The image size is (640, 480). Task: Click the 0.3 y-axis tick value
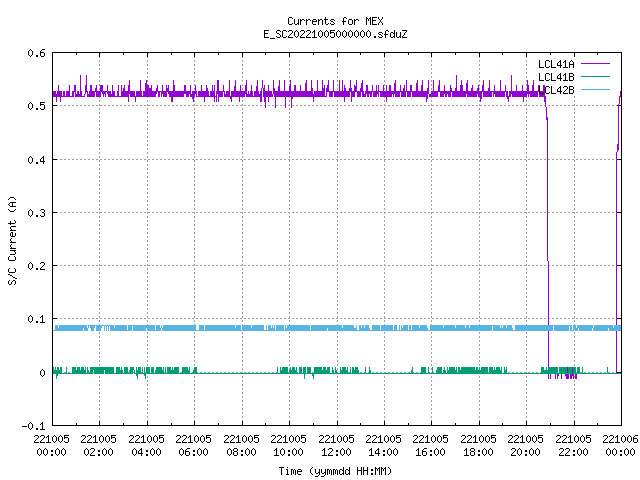point(36,213)
